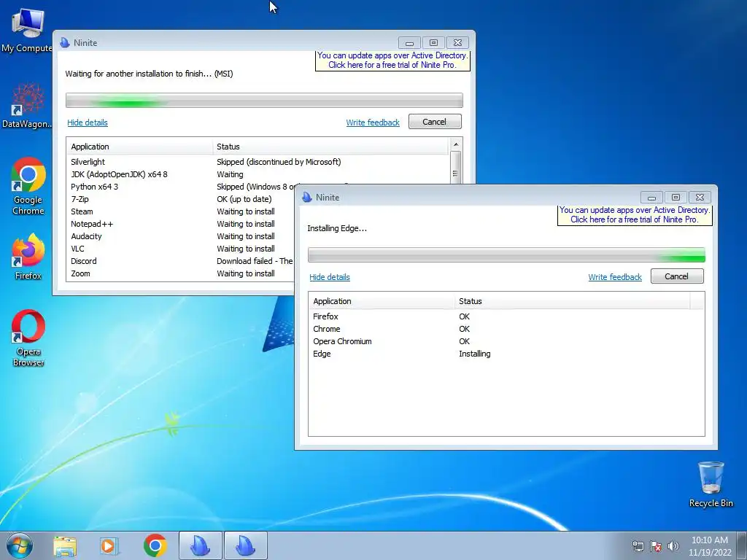Open Chrome from the taskbar
The width and height of the screenshot is (747, 560).
155,545
